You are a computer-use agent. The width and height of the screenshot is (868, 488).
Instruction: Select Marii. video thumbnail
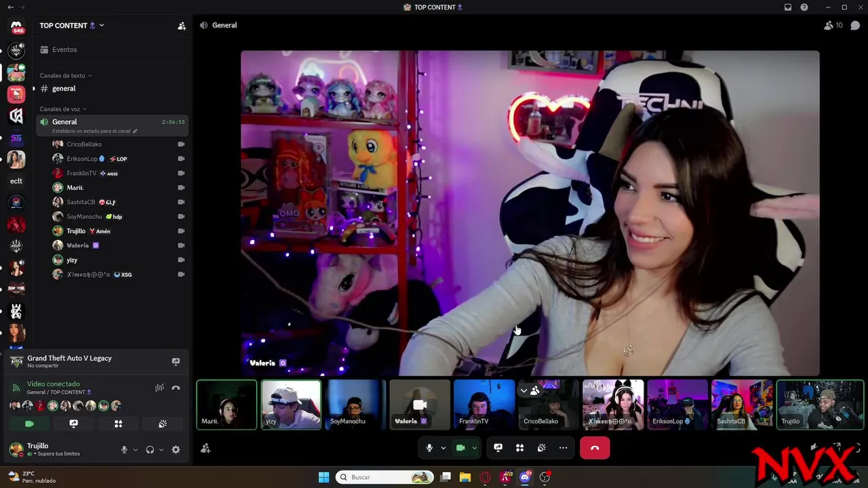(x=227, y=405)
